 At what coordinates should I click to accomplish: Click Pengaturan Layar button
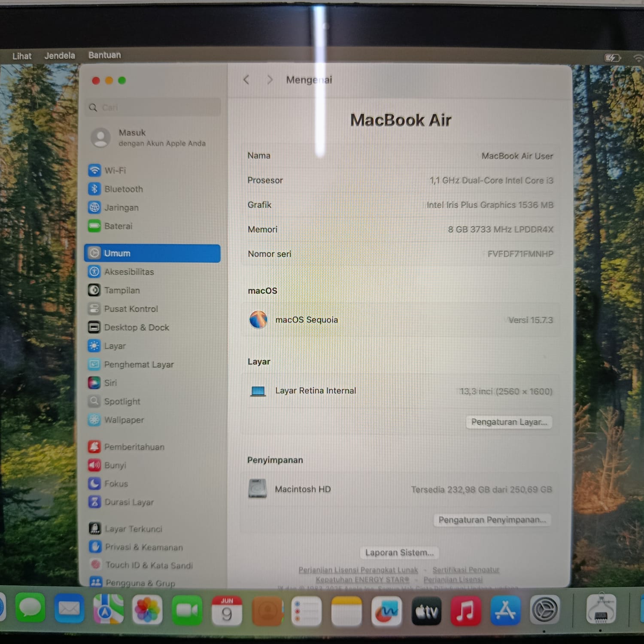[x=509, y=422]
